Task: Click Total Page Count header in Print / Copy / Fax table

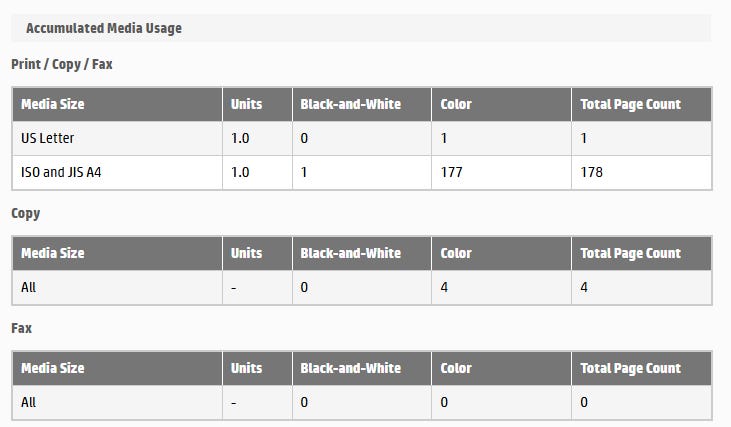Action: (630, 104)
